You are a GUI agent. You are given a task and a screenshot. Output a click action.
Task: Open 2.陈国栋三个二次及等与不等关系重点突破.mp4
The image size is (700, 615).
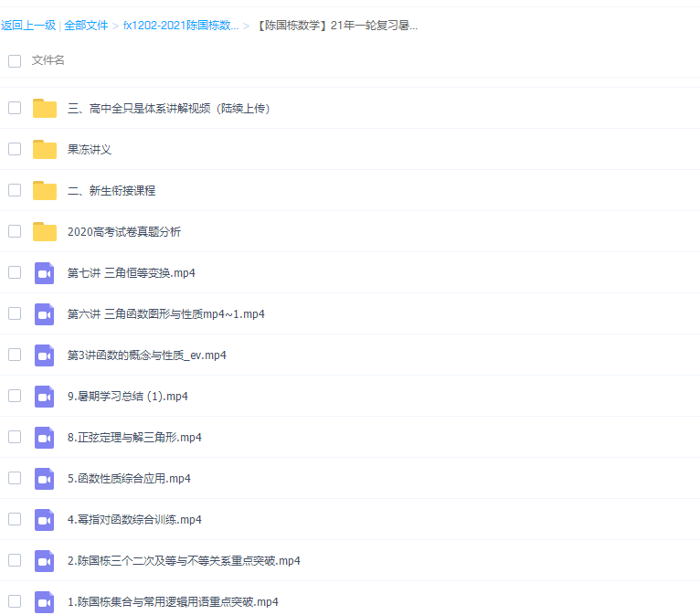pos(184,560)
